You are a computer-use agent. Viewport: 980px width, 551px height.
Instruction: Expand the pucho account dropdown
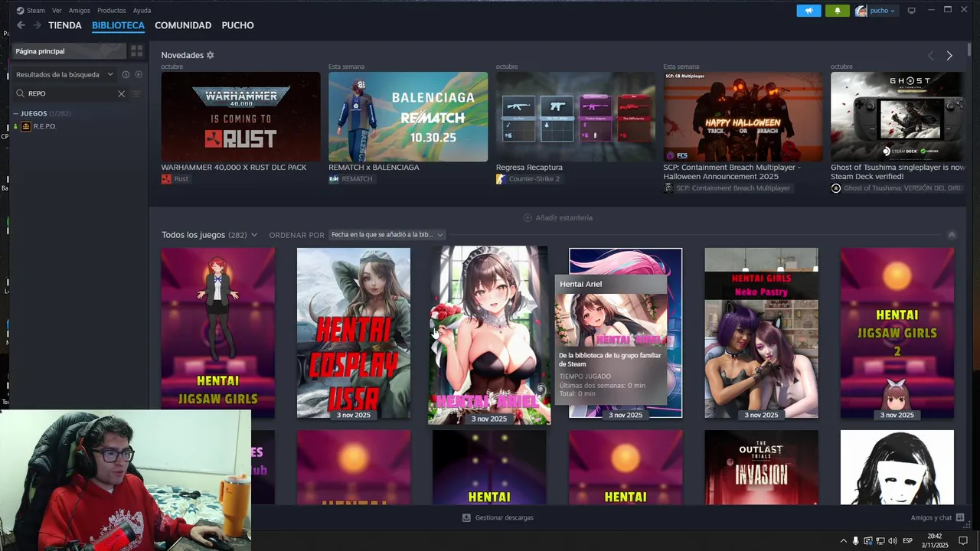click(876, 11)
